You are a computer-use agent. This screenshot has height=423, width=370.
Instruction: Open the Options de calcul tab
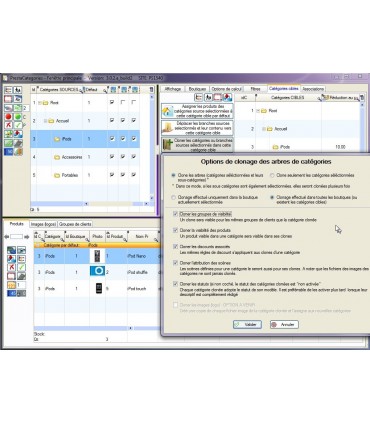(x=227, y=89)
